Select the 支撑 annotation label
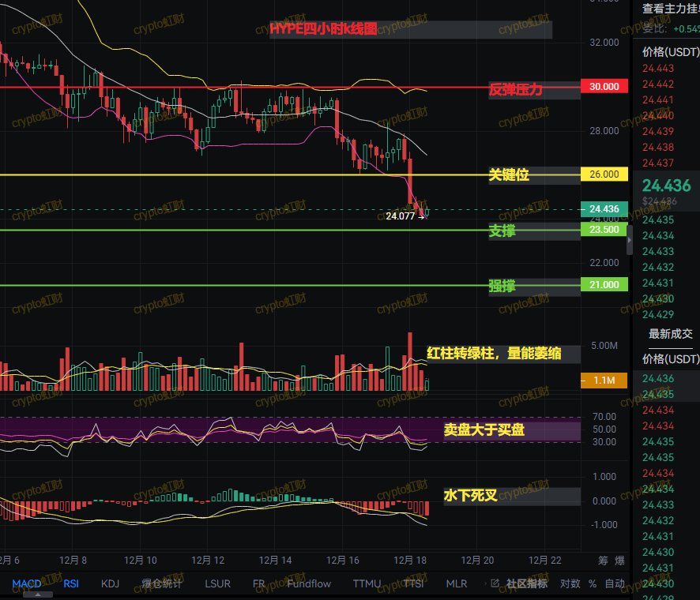700x600 pixels. [x=502, y=231]
